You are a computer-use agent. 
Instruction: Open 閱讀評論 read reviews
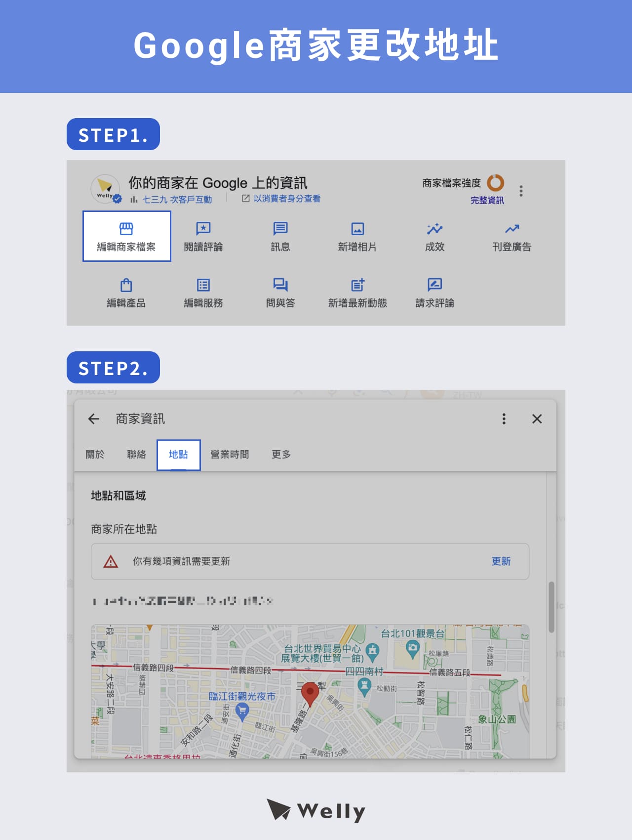pyautogui.click(x=203, y=237)
